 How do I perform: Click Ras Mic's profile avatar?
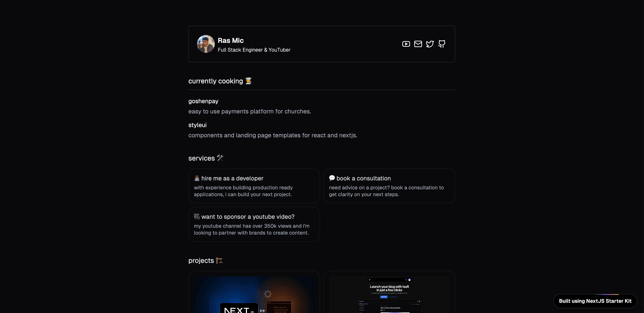206,44
